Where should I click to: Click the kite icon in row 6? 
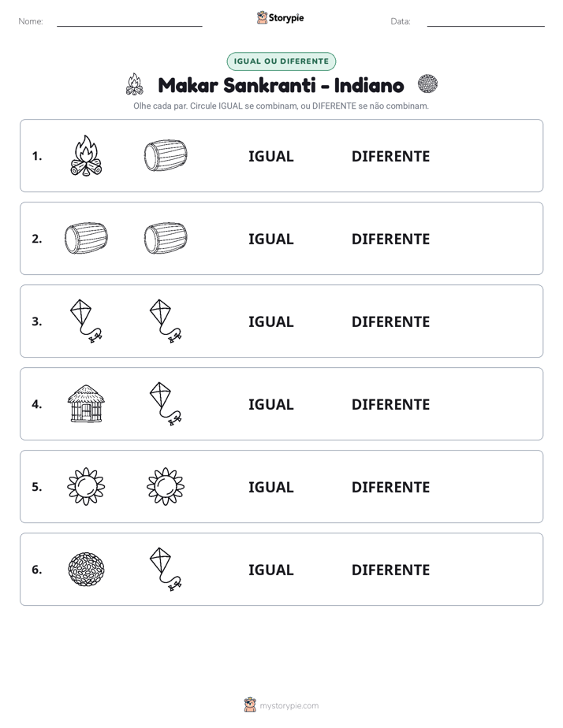coord(166,569)
